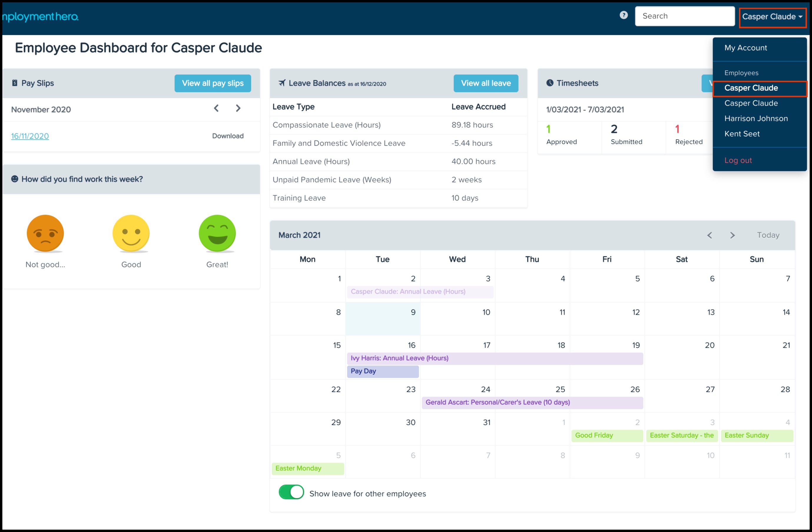Open My Account from the menu
The height and width of the screenshot is (532, 812).
tap(745, 48)
